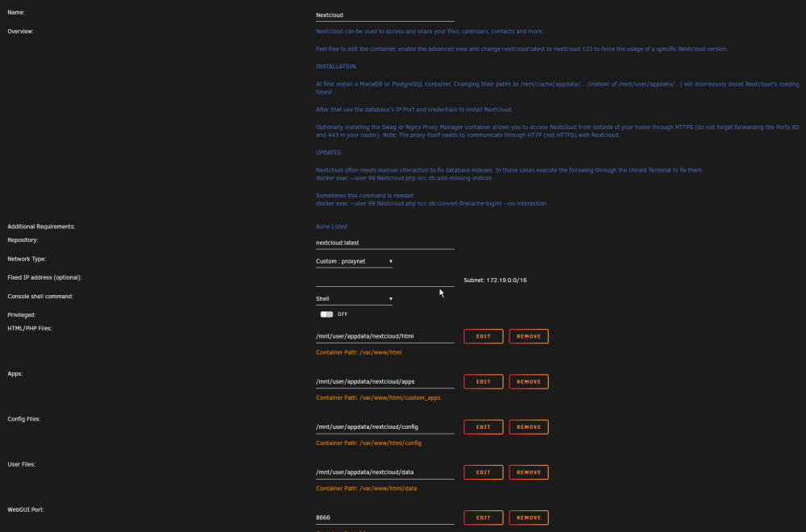
Task: Edit the Config Files path
Action: tap(483, 426)
